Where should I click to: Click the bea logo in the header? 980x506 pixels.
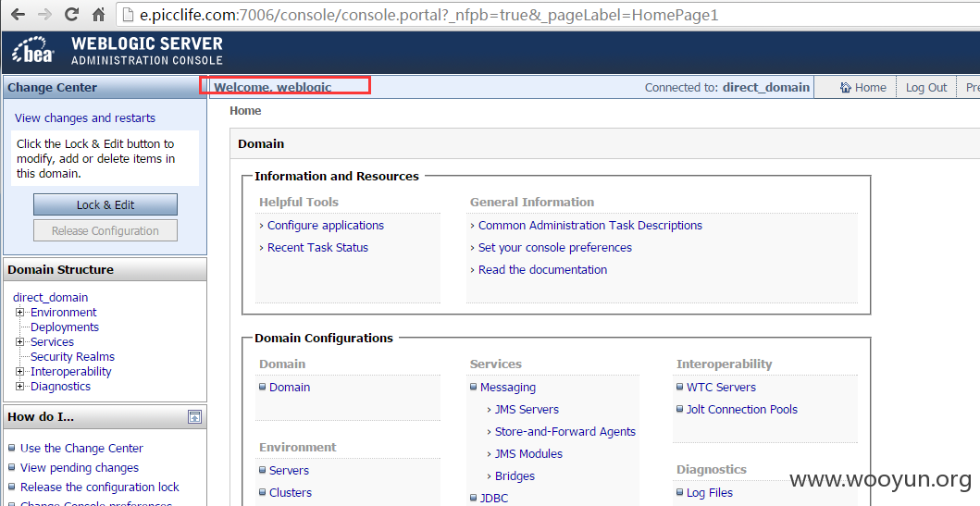[x=33, y=51]
